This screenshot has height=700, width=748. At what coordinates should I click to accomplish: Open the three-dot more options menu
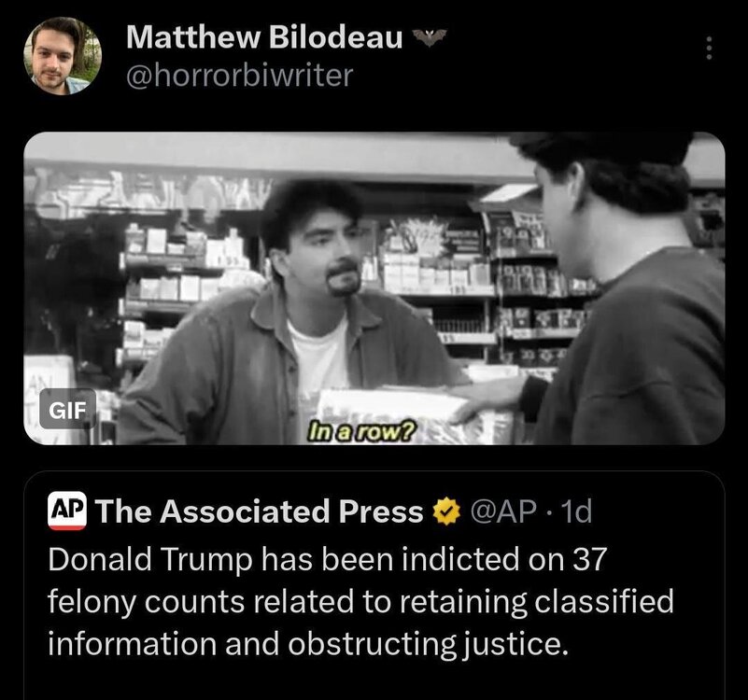pos(710,48)
